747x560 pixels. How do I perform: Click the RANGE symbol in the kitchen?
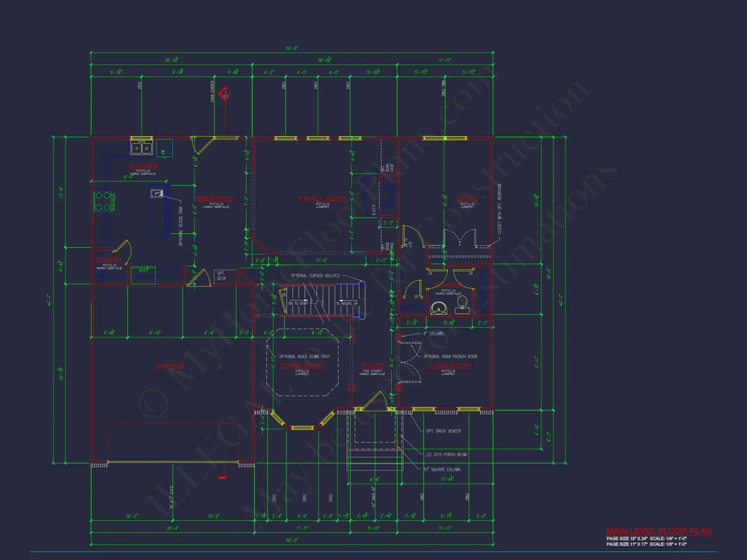pos(102,202)
